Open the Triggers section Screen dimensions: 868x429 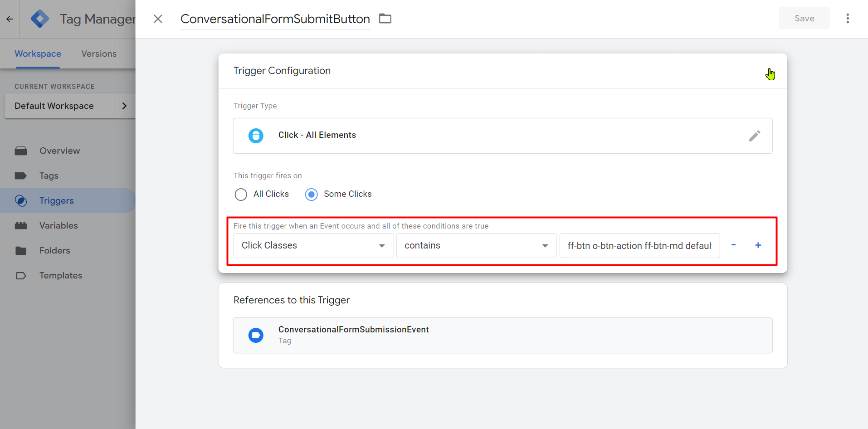(56, 200)
